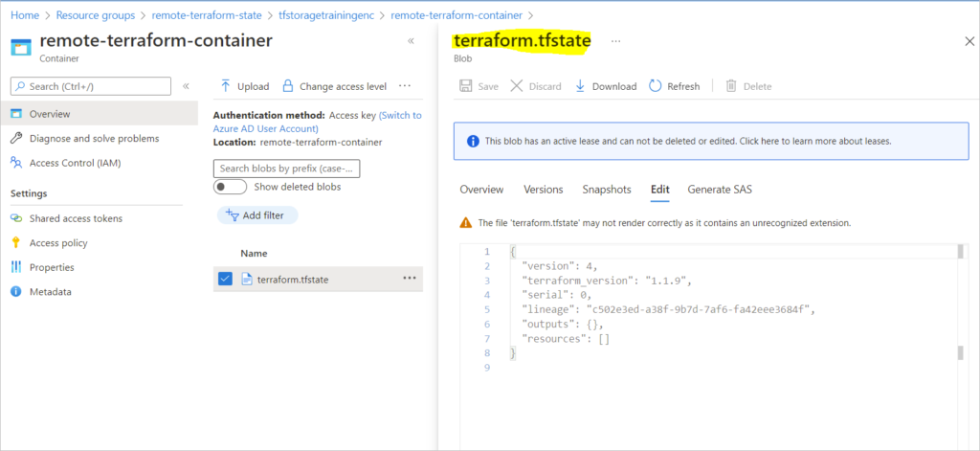Click the "lineage" line in editor
980x451 pixels.
click(x=669, y=309)
